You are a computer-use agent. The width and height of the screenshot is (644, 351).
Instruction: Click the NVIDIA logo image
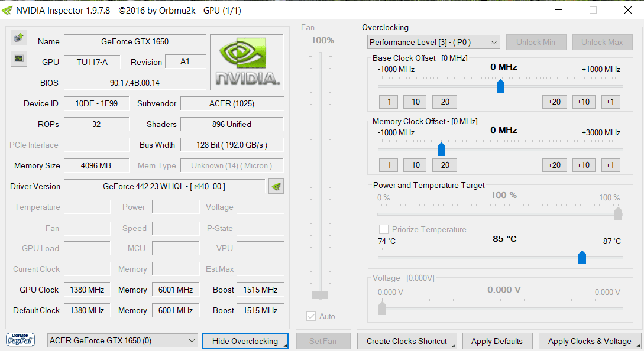[247, 62]
